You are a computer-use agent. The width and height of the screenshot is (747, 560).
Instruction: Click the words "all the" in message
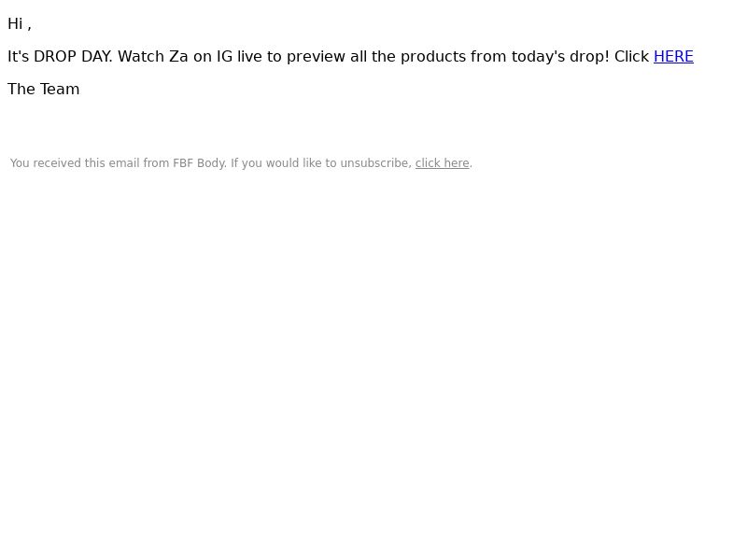pos(373,57)
